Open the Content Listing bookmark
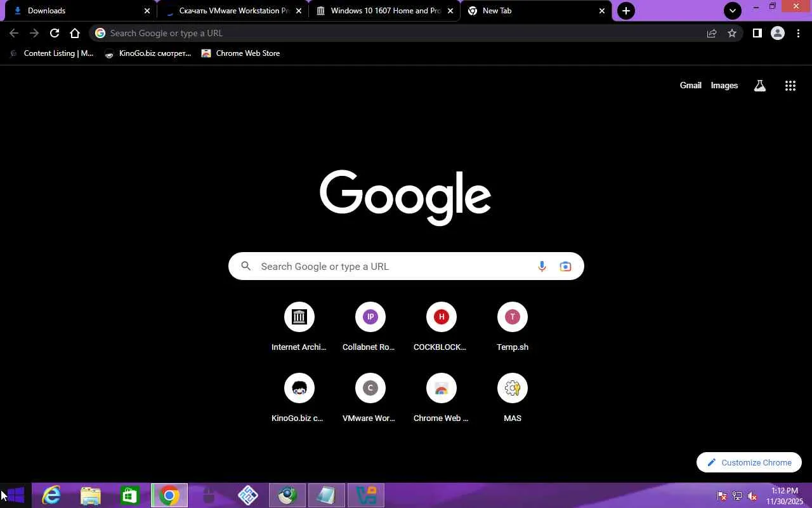Viewport: 812px width, 508px height. point(53,53)
